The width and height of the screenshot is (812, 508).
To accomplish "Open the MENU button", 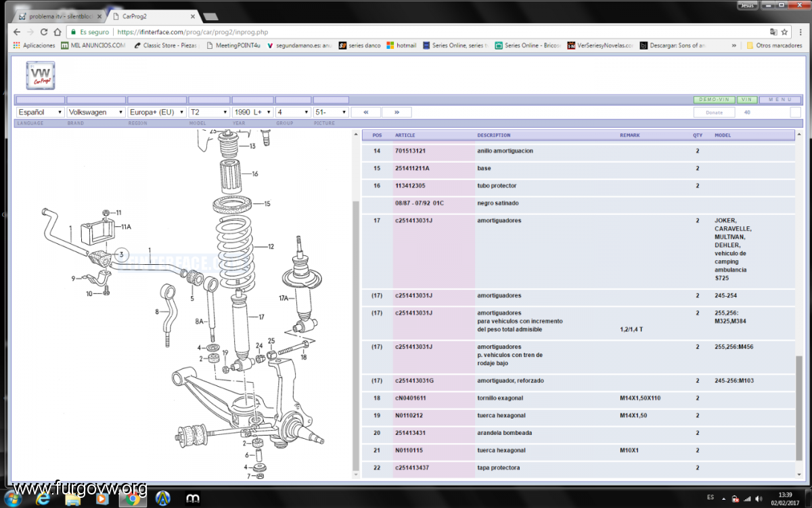I will coord(780,100).
